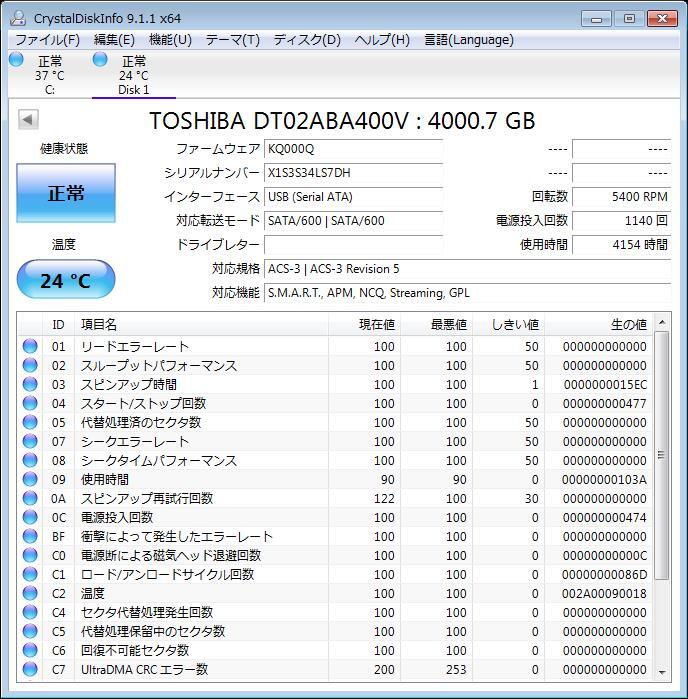Click the firmware field KQ000Q
Screen dimensions: 688x699
point(354,149)
